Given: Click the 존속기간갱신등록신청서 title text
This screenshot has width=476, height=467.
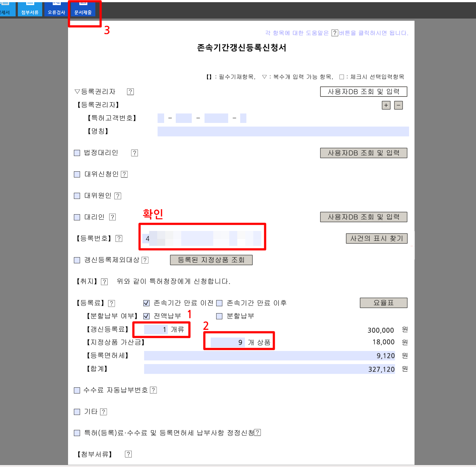Looking at the screenshot, I should pos(242,48).
